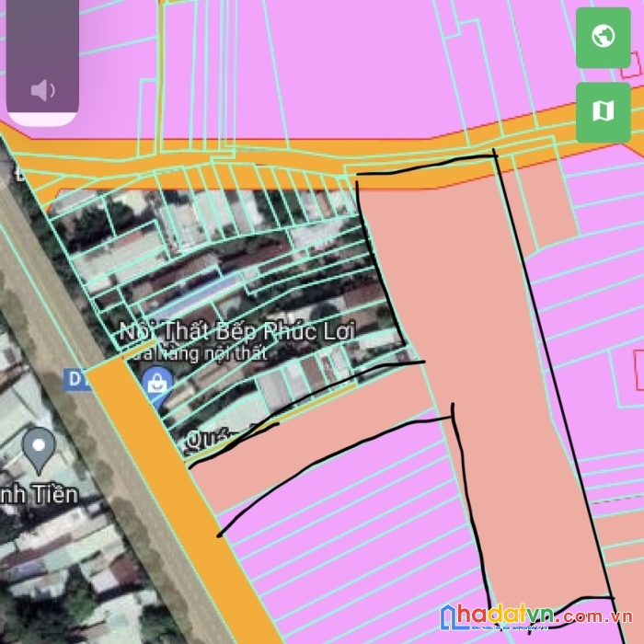Click the gray location pin marker
Image resolution: width=644 pixels, height=644 pixels.
39,447
